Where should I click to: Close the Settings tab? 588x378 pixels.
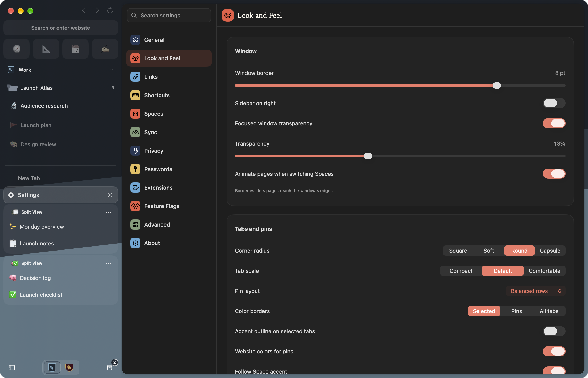pos(110,195)
